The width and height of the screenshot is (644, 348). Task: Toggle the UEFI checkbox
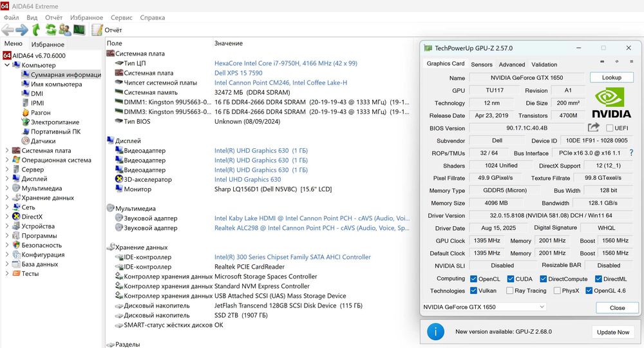click(x=609, y=128)
